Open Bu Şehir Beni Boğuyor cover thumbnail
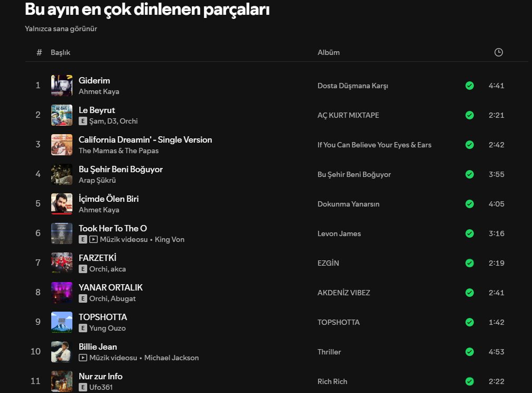 click(x=62, y=174)
